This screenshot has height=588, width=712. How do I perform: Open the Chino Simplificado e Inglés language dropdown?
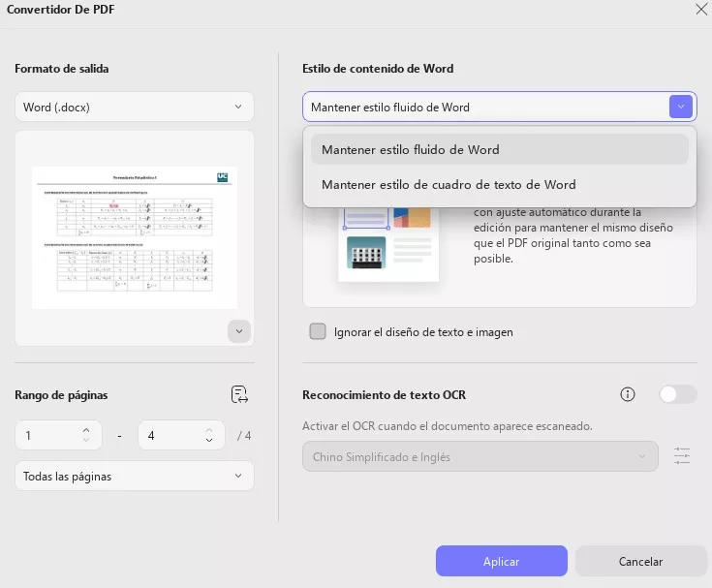[480, 456]
